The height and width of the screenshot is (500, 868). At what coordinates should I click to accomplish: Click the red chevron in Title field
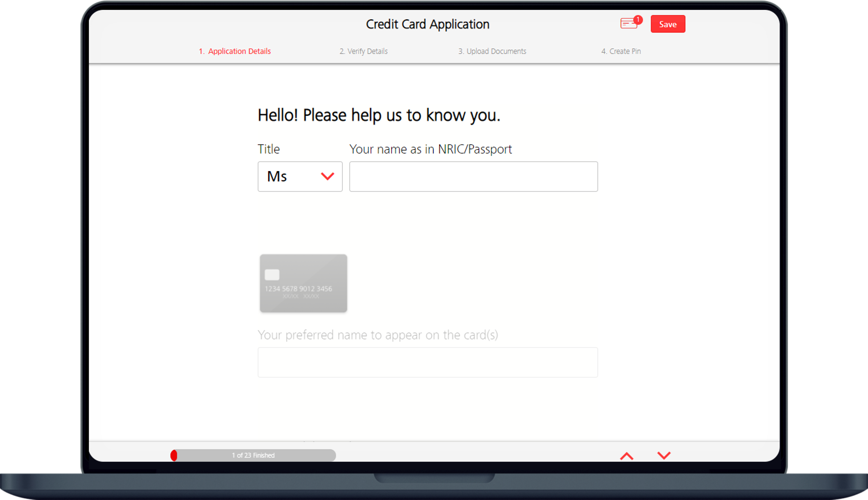point(328,176)
